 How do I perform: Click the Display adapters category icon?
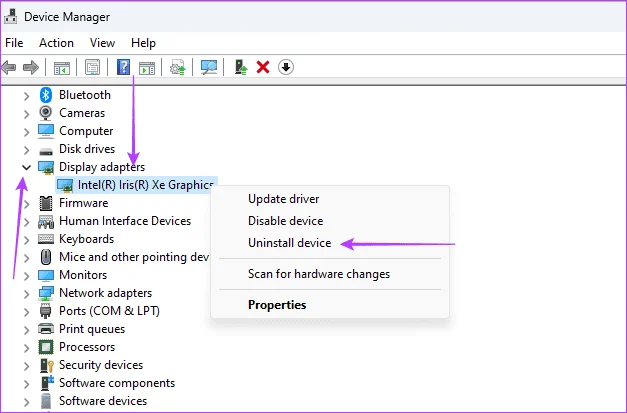tap(46, 168)
